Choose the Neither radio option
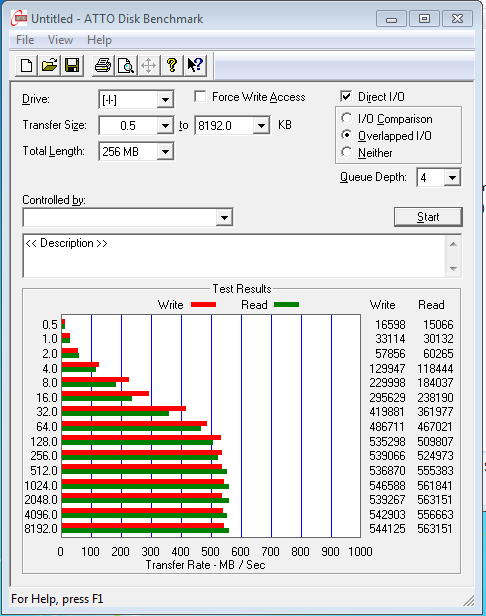The width and height of the screenshot is (486, 616). [x=347, y=152]
